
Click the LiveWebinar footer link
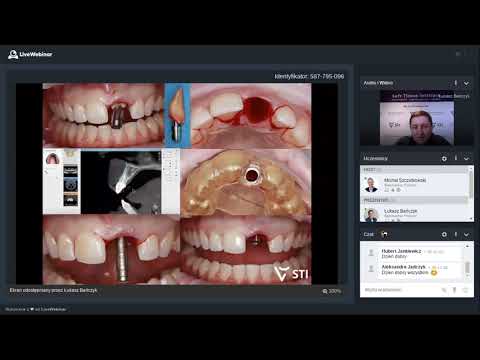(x=35, y=309)
